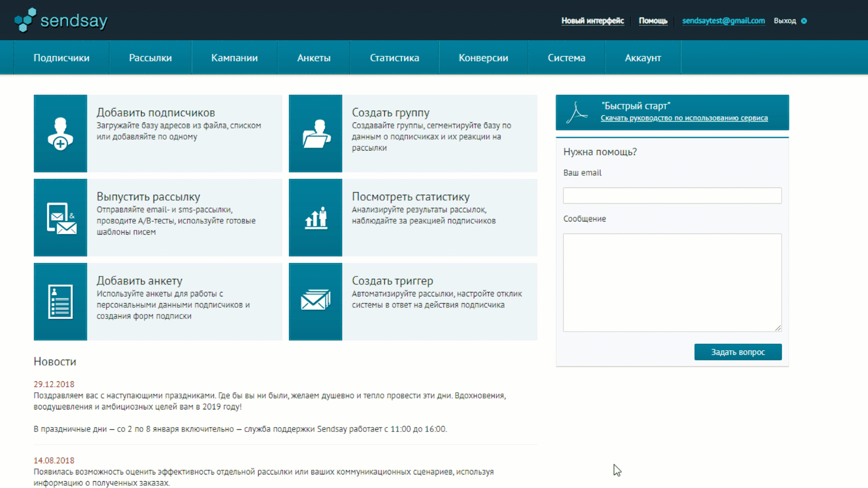Click the send mailing envelope icon
This screenshot has width=868, height=488.
point(61,218)
